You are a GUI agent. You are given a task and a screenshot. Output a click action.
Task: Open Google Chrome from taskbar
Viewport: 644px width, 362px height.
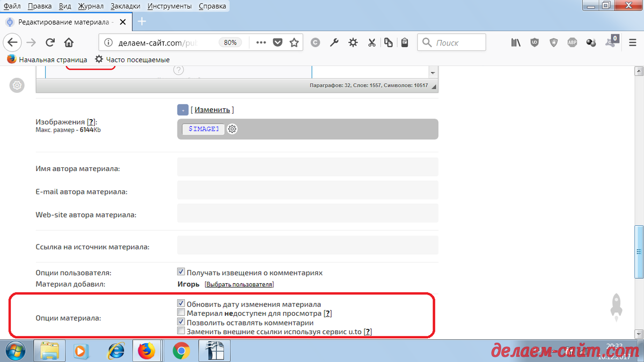(x=181, y=351)
